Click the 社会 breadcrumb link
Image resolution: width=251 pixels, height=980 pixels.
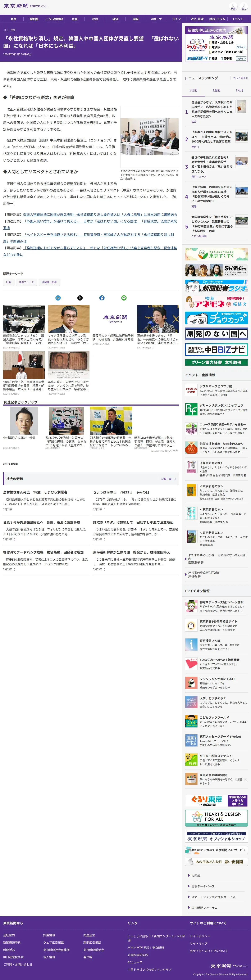click(13, 30)
